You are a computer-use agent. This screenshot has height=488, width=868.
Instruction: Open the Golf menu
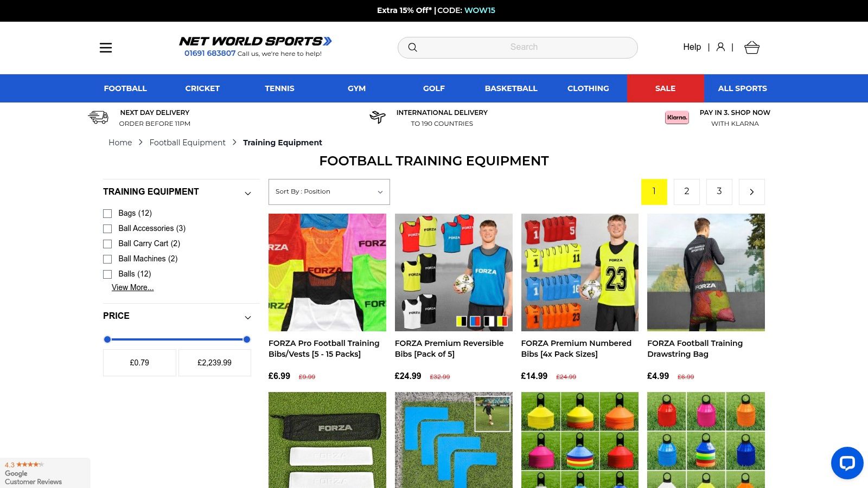pyautogui.click(x=434, y=88)
